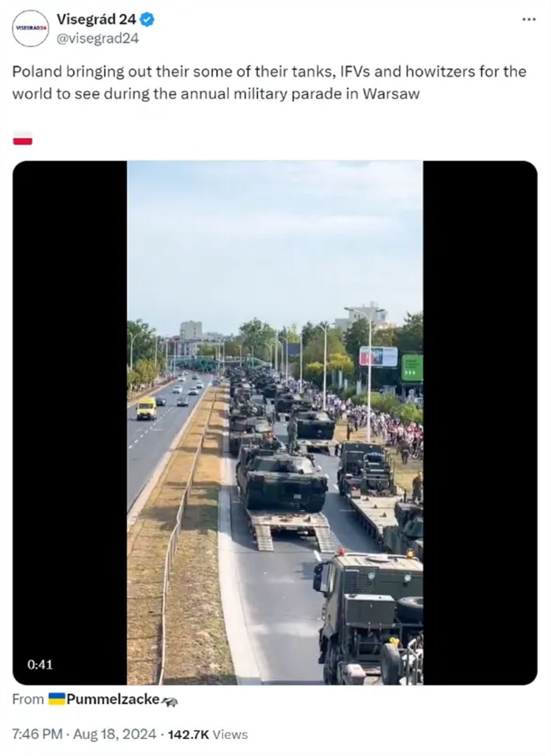Click the Ukrainian flag emoji beside Pummelzacke

tap(57, 700)
